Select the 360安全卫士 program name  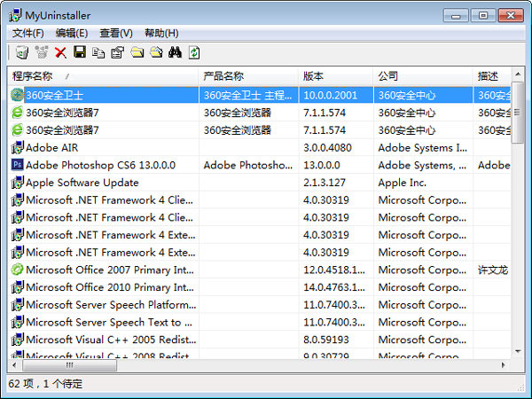[54, 95]
